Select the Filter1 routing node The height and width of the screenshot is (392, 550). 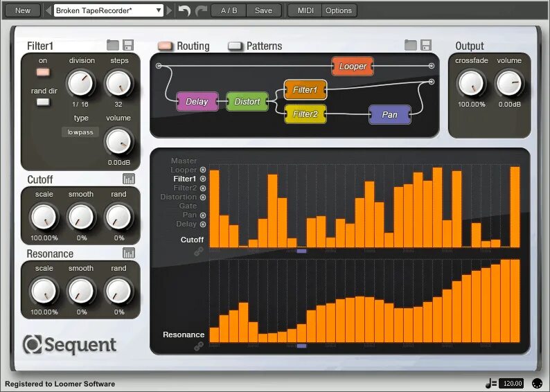coord(305,90)
